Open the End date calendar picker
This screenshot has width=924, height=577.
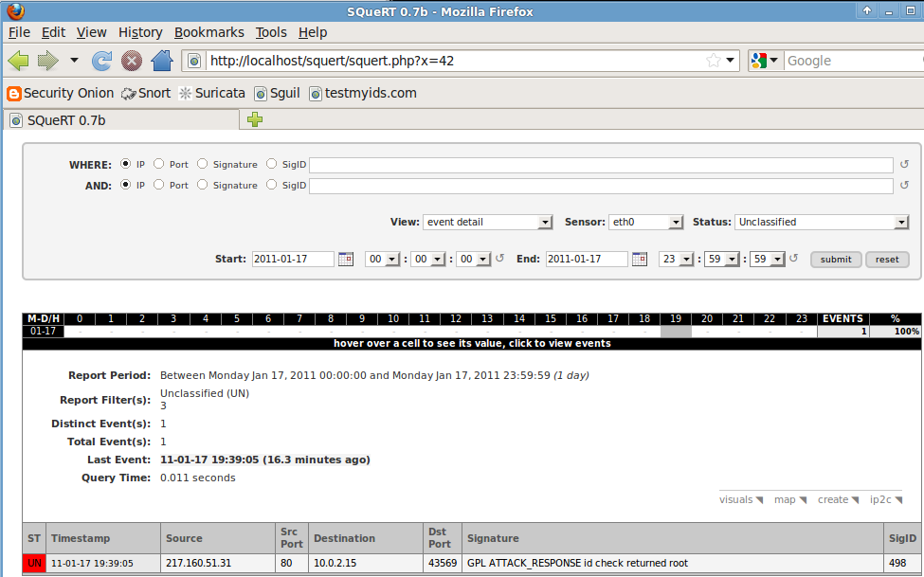point(639,258)
